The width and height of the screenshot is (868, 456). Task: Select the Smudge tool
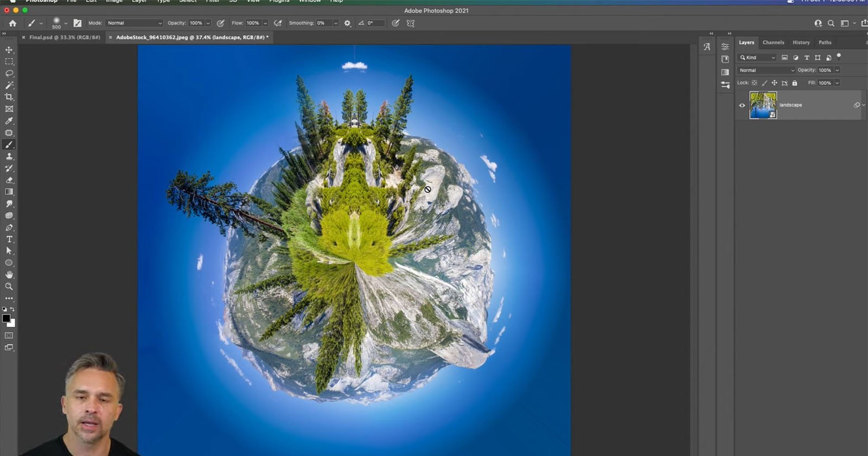pyautogui.click(x=9, y=204)
